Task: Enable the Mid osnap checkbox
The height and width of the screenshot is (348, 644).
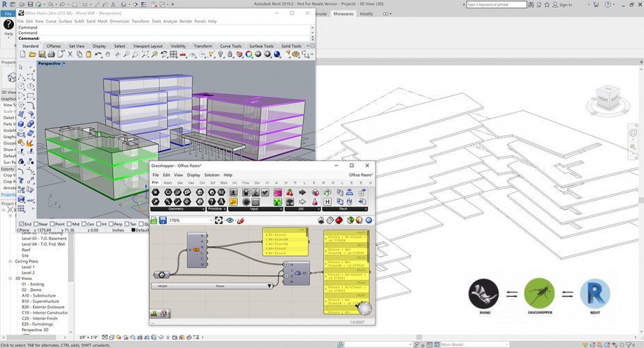Action: click(x=70, y=224)
